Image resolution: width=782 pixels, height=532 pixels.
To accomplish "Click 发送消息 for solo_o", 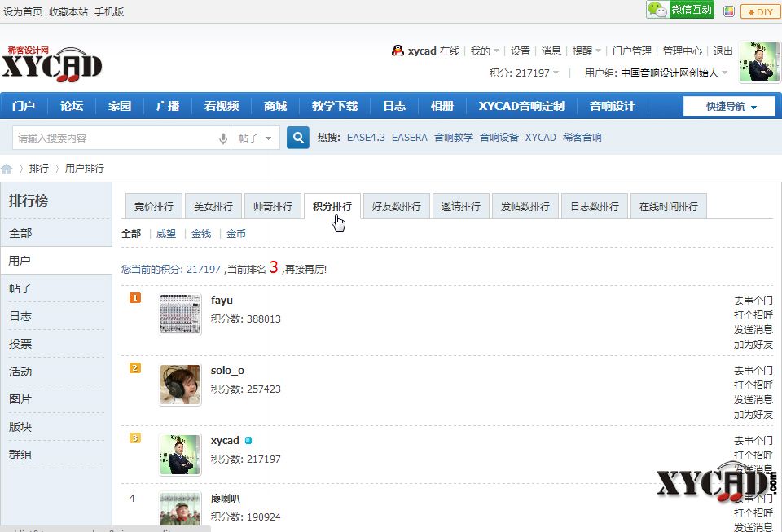I will (753, 400).
